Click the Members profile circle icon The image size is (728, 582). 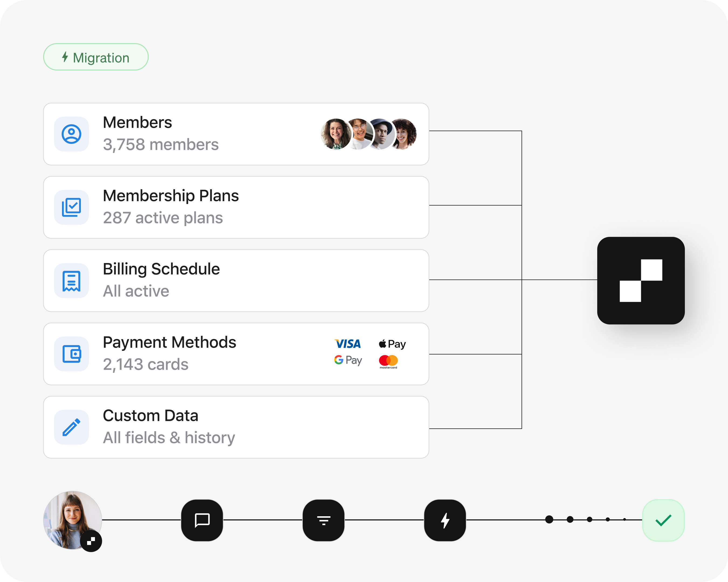tap(71, 134)
